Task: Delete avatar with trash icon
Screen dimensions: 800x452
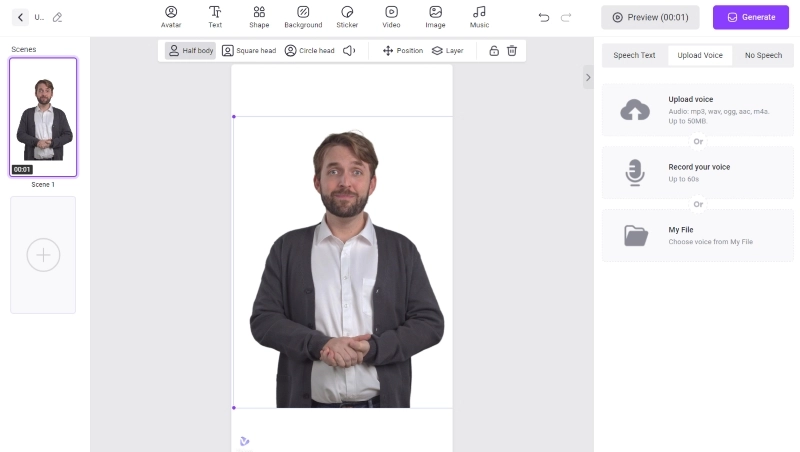Action: tap(512, 50)
